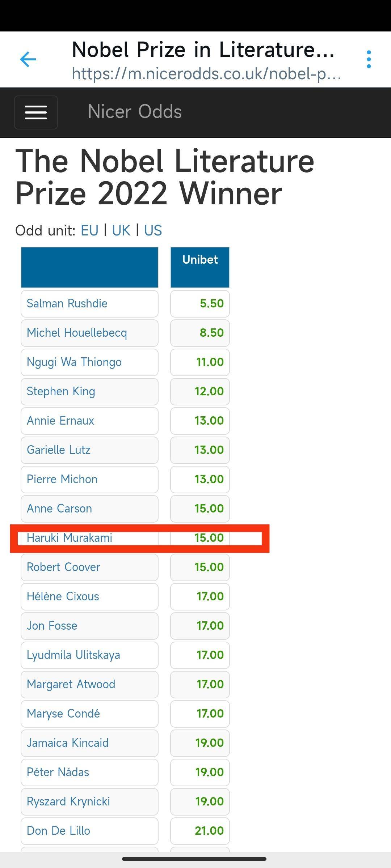Click Salman Rushdie's 5.50 odds
Screen dimensions: 391x868
[x=211, y=303]
